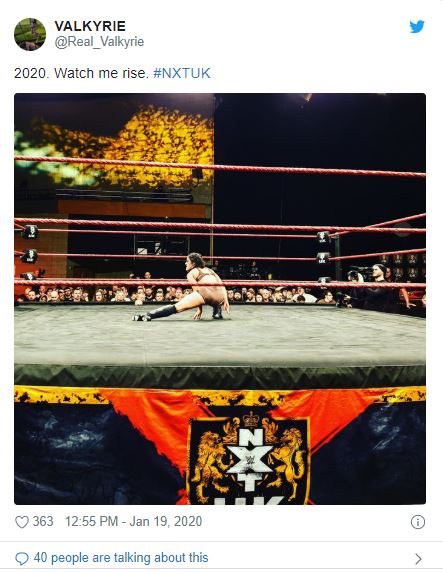Open the 12:55 PM - Jan 19, 2020 timestamp
443x573 pixels.
click(133, 521)
